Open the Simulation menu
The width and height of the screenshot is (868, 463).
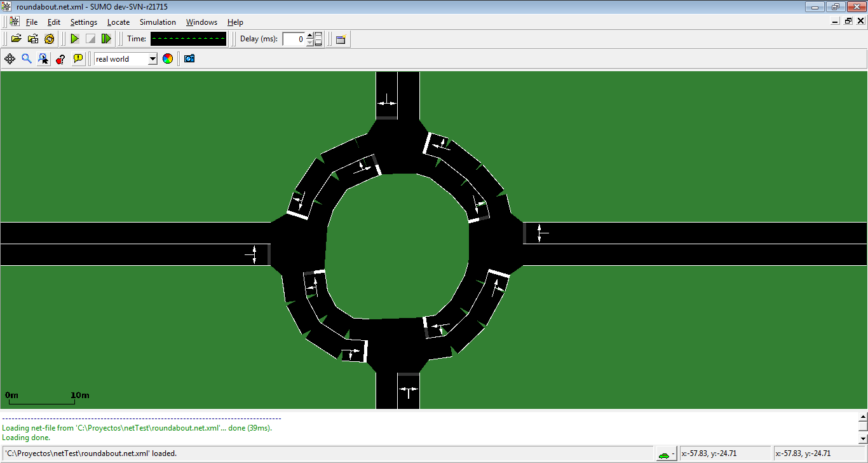point(158,22)
